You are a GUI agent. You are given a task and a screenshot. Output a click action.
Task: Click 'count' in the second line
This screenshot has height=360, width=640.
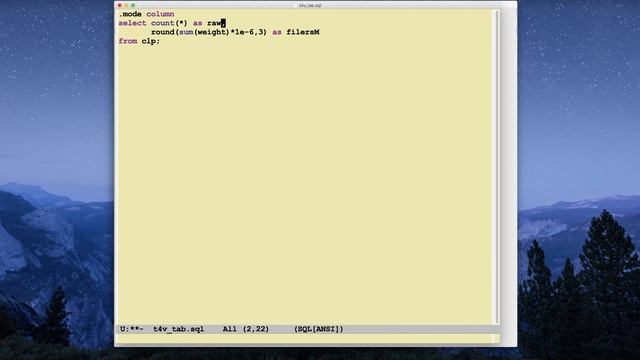click(x=162, y=23)
